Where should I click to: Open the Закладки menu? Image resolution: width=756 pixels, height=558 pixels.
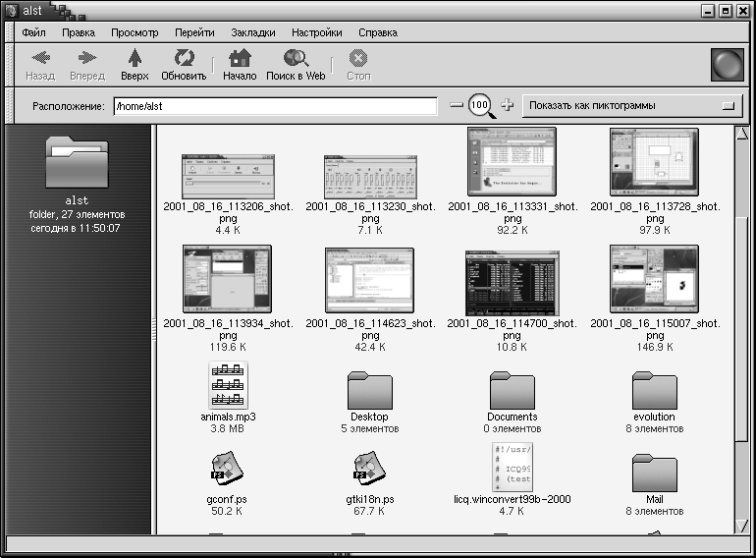coord(252,32)
